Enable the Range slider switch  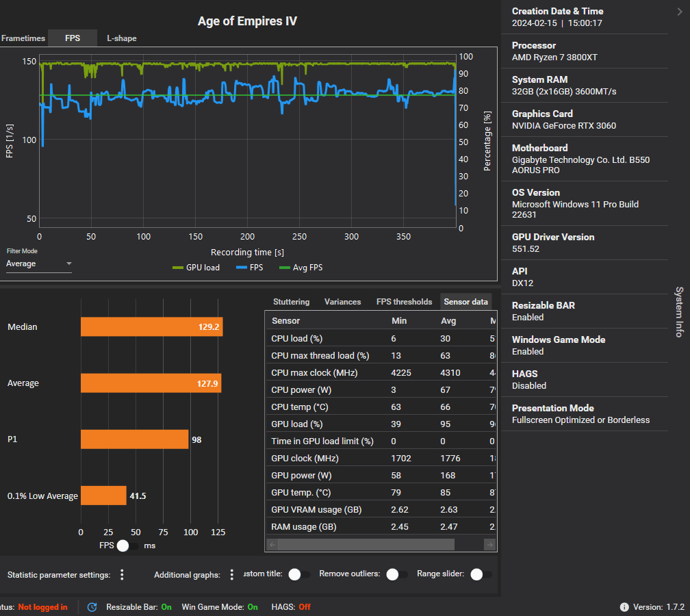point(481,574)
